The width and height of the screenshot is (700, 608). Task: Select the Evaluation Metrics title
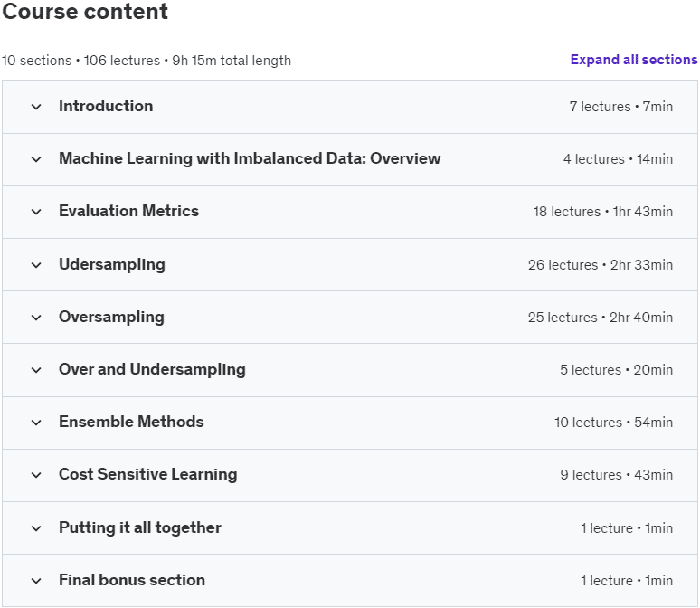pyautogui.click(x=128, y=211)
